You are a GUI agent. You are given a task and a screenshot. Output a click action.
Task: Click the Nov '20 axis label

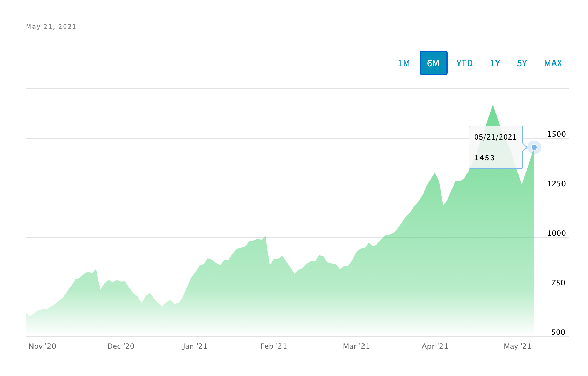(x=42, y=346)
